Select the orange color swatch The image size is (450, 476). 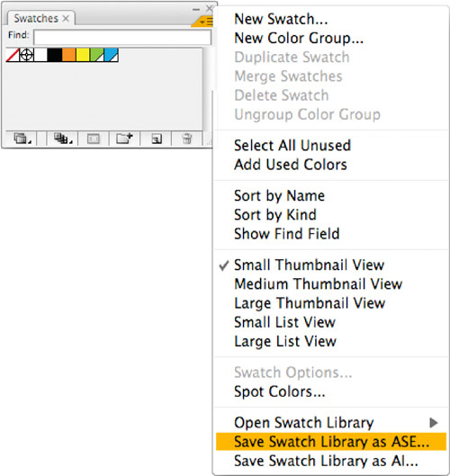[x=68, y=55]
